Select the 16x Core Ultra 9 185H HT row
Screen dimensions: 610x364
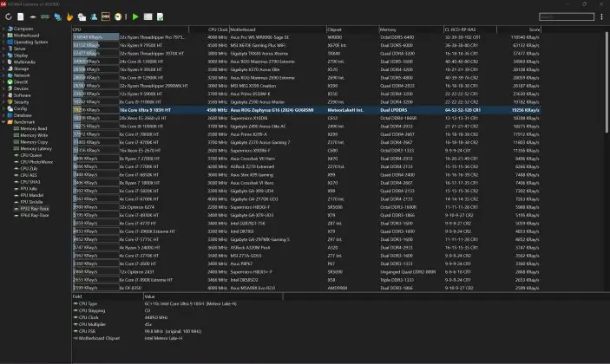[306, 110]
